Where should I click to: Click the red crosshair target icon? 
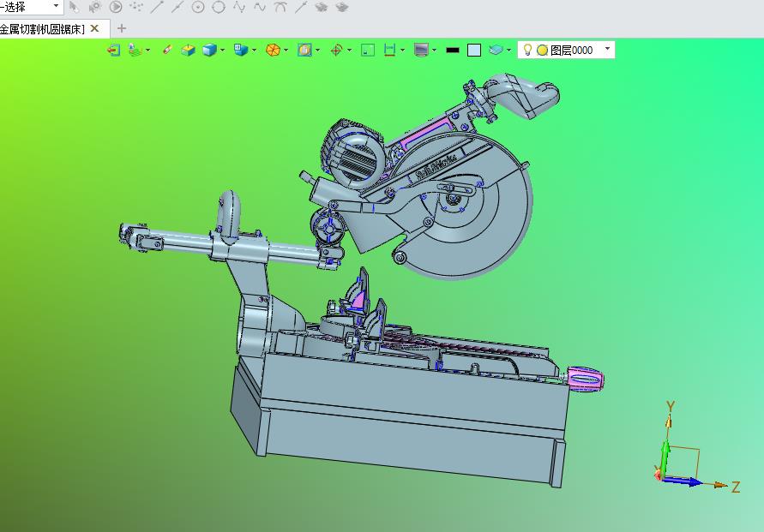coord(336,51)
